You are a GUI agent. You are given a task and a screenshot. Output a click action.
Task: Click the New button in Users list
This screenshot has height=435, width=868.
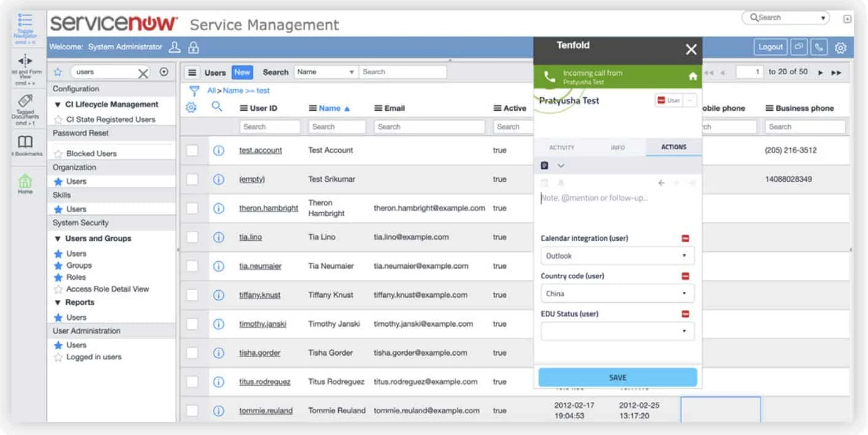pos(242,72)
